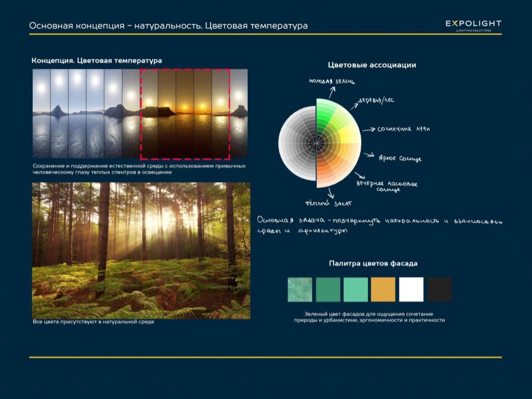Click the color temperature sunset image strip
The image size is (532, 399).
[x=140, y=113]
